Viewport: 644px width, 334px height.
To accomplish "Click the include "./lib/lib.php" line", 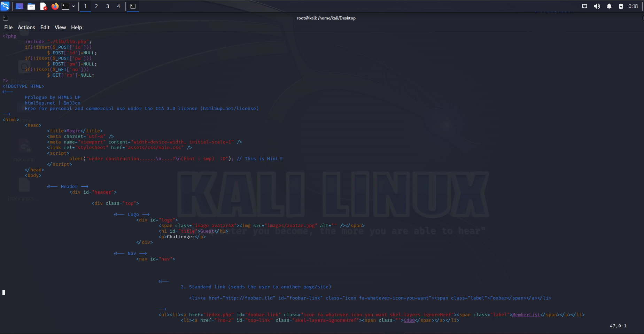I will click(x=58, y=42).
